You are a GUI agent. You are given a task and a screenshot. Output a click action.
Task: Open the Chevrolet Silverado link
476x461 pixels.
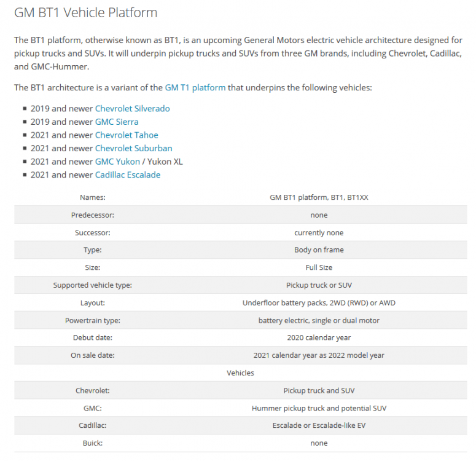[132, 109]
